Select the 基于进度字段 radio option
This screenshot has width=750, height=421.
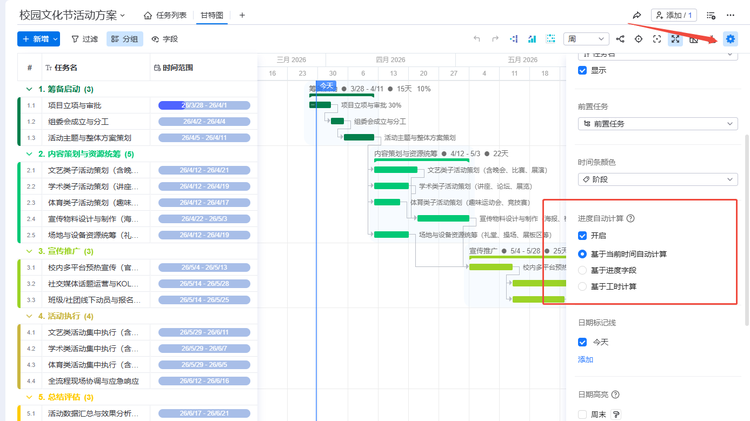583,270
